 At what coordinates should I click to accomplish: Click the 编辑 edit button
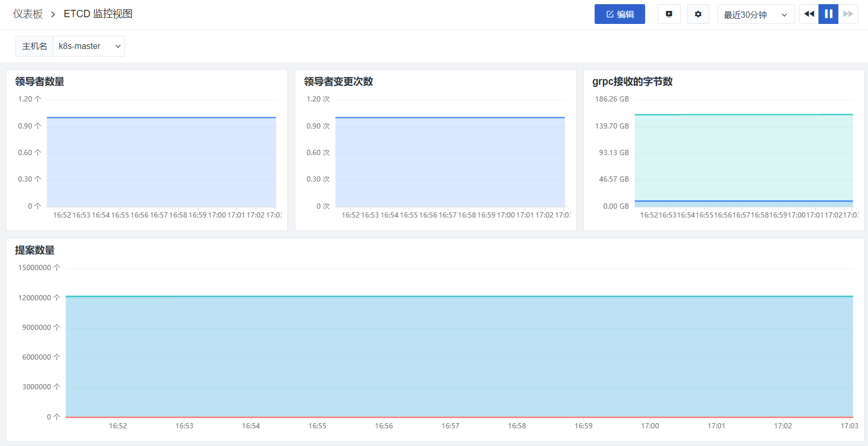620,14
